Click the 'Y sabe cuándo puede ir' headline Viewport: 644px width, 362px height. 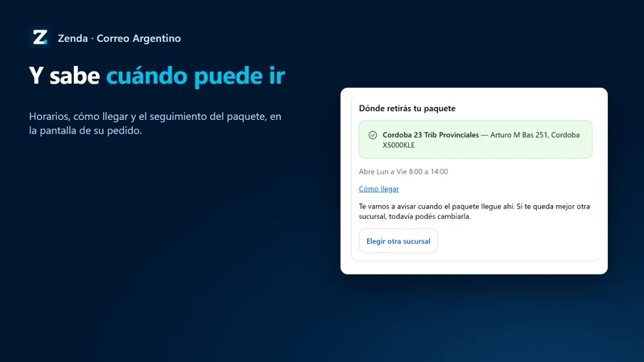(157, 76)
